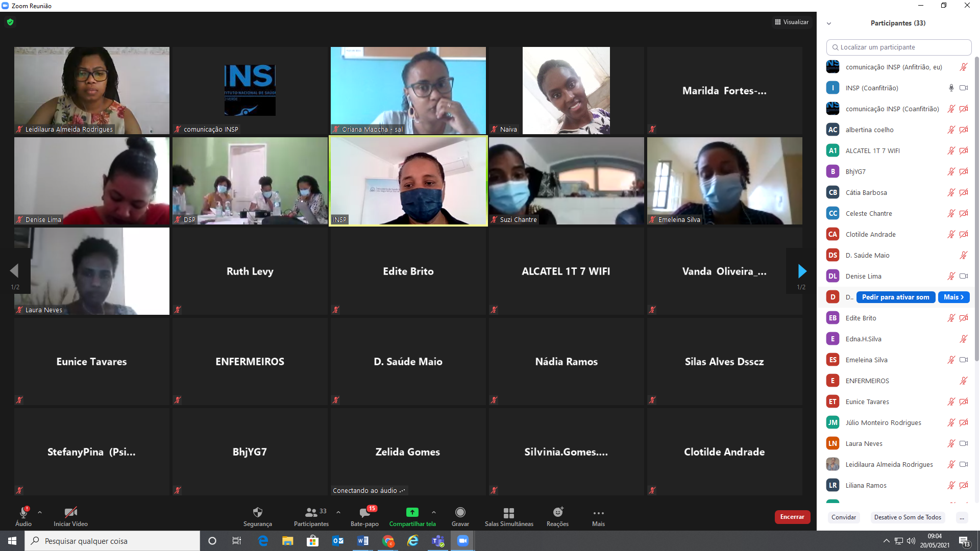980x551 pixels.
Task: Expand audio options arrow beside Áudio
Action: [40, 512]
